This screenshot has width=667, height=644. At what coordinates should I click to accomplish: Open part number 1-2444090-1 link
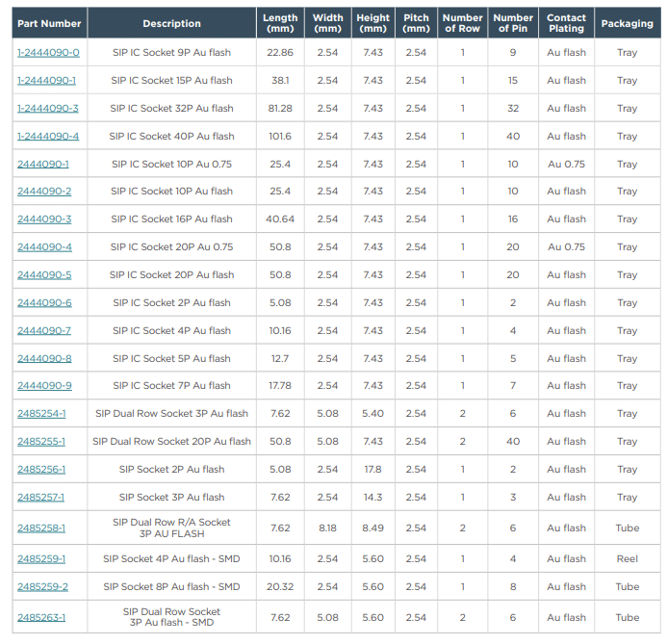(46, 81)
